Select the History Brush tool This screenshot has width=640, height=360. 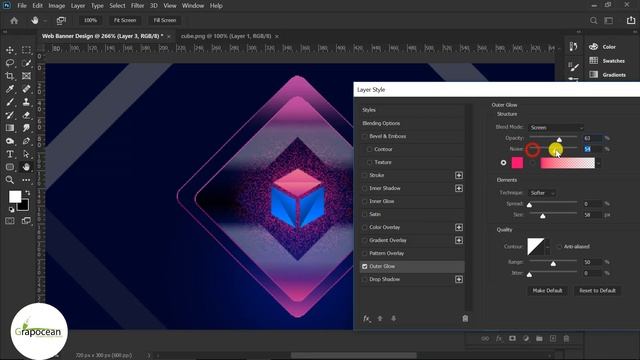point(10,115)
